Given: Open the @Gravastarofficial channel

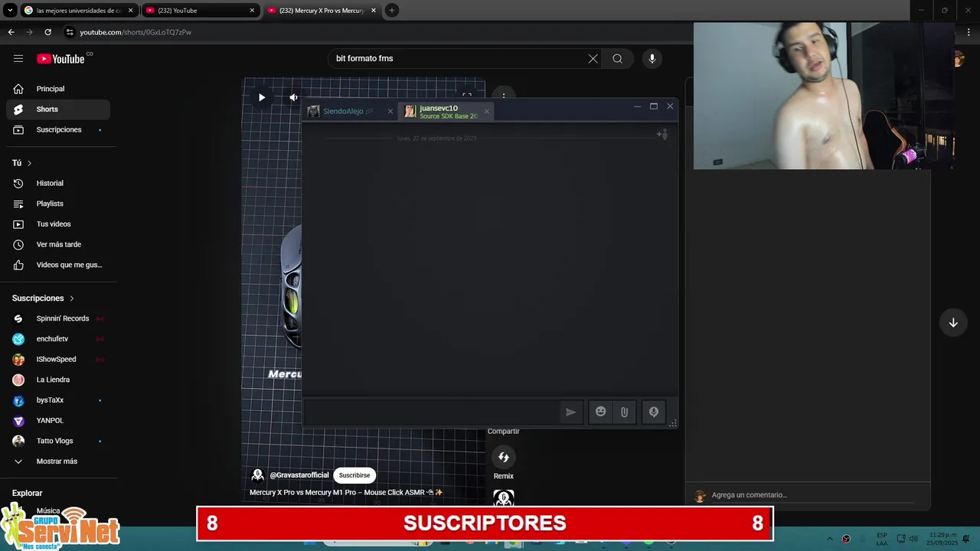Looking at the screenshot, I should pos(299,475).
